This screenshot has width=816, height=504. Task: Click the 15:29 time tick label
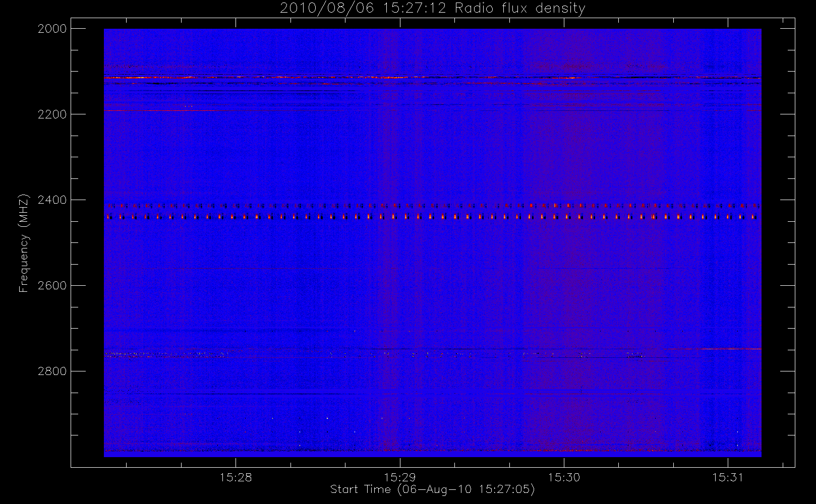400,477
